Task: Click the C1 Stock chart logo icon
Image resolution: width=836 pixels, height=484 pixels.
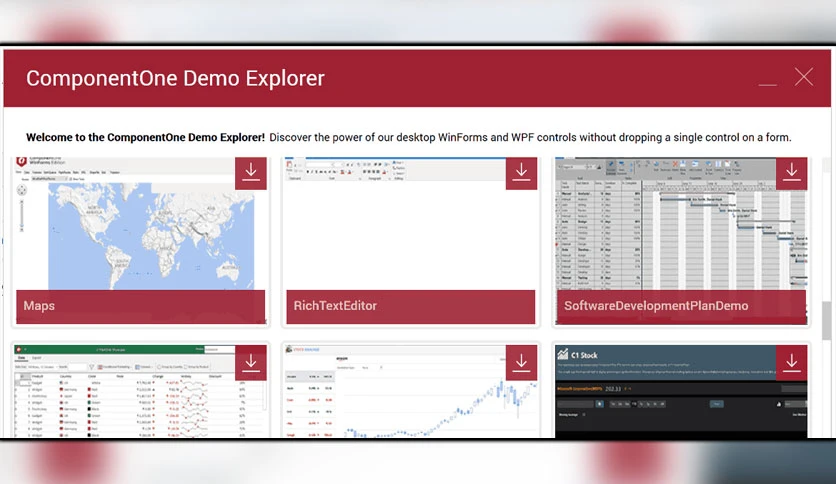Action: pyautogui.click(x=562, y=354)
